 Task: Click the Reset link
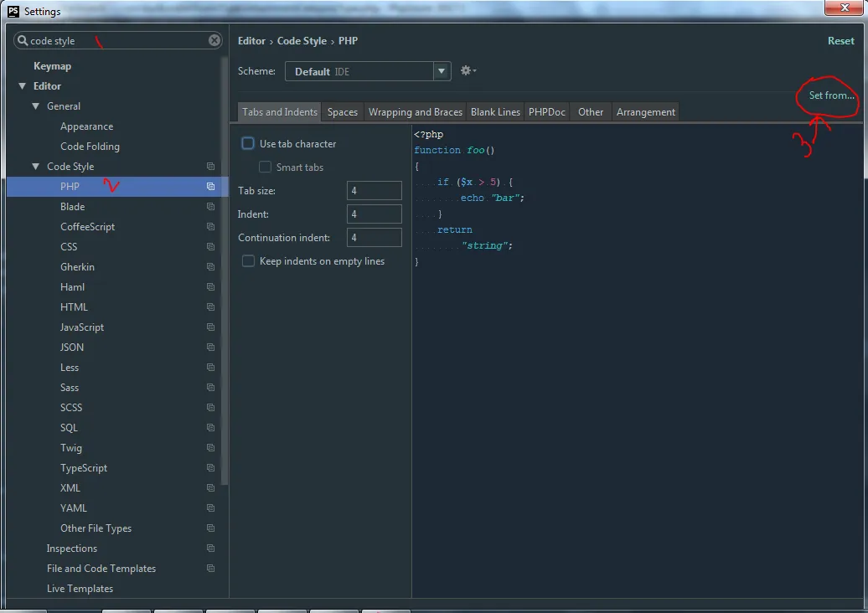pyautogui.click(x=841, y=41)
